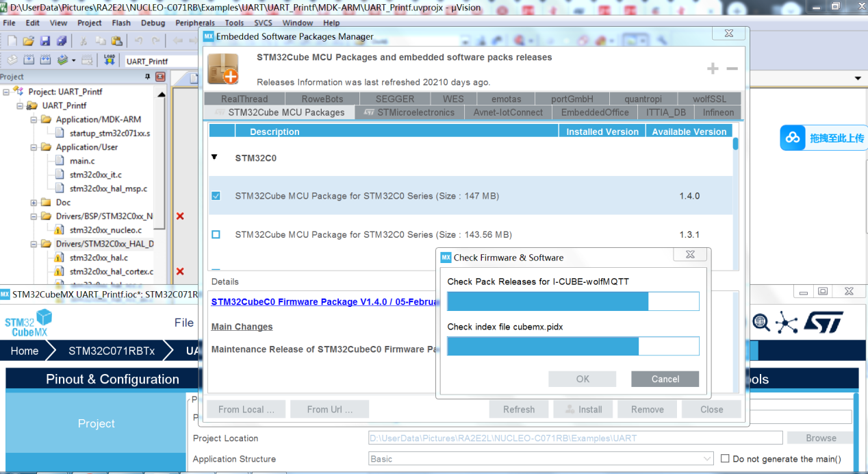This screenshot has width=868, height=474.
Task: Click From Url button
Action: [x=330, y=410]
